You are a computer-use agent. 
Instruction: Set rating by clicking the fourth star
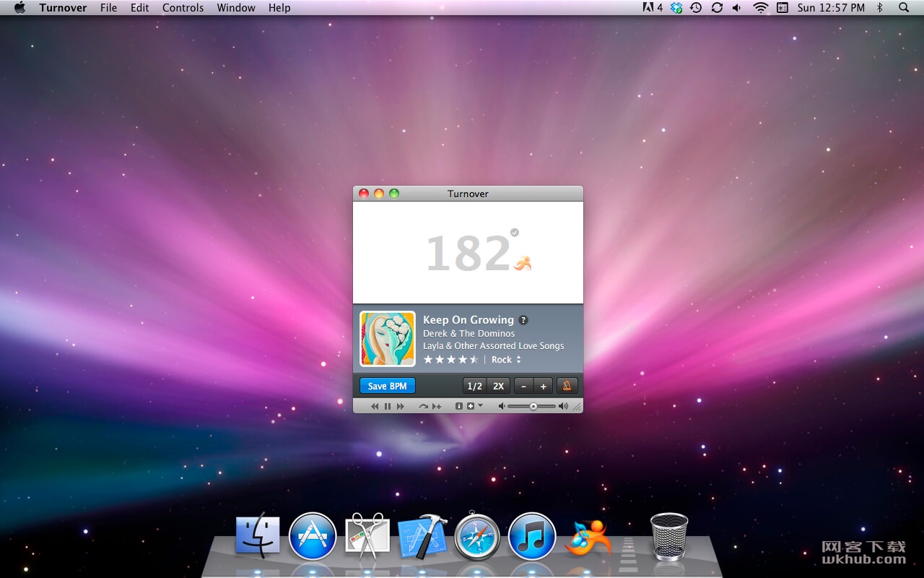pos(463,360)
